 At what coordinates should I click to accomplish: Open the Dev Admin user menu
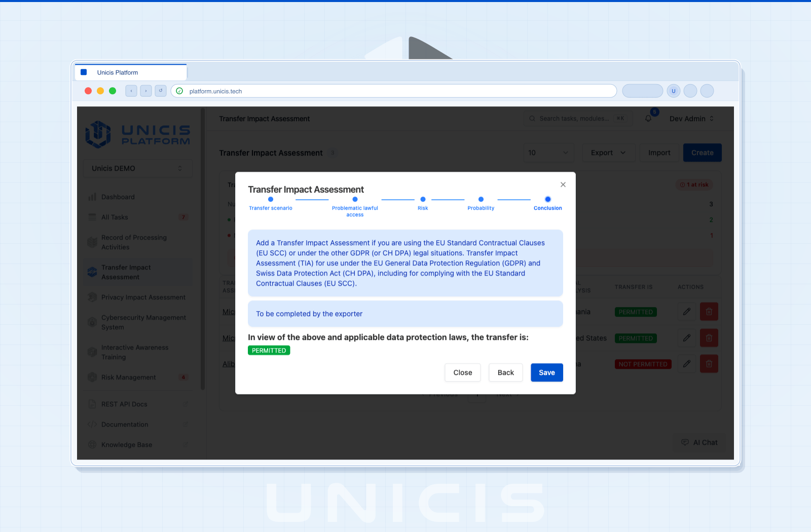[x=691, y=119]
